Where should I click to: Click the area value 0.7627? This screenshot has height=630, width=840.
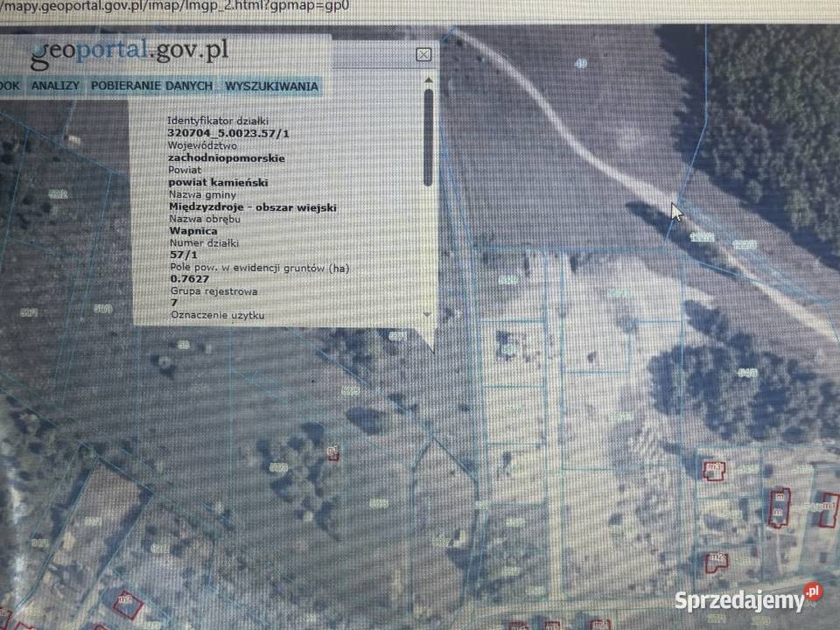pyautogui.click(x=190, y=278)
